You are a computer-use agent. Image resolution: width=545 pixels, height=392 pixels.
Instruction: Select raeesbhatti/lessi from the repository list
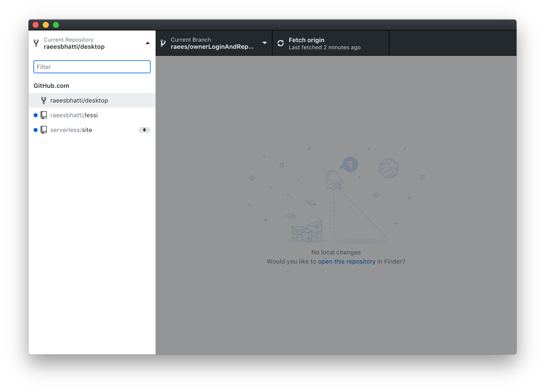coord(74,115)
